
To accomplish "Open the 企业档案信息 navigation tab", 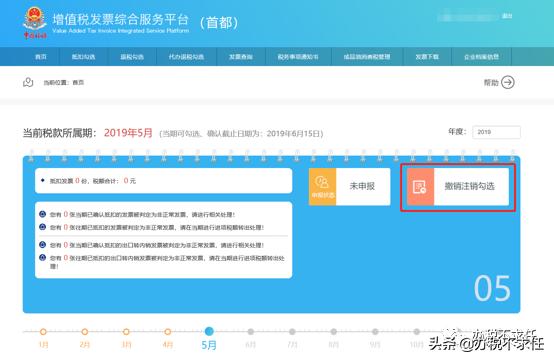I will (x=481, y=57).
